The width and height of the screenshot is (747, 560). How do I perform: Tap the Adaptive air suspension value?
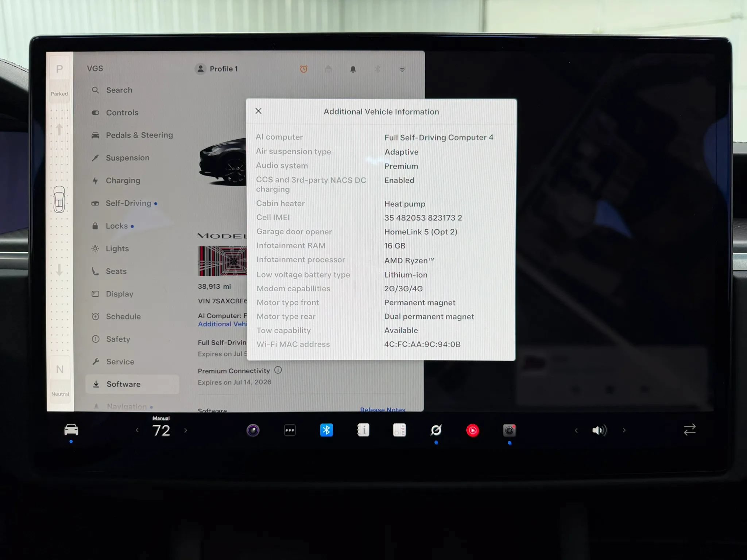401,152
